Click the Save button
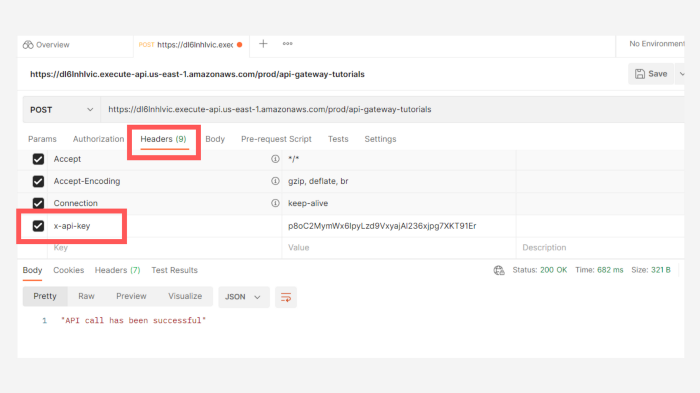Image resolution: width=700 pixels, height=393 pixels. tap(651, 74)
